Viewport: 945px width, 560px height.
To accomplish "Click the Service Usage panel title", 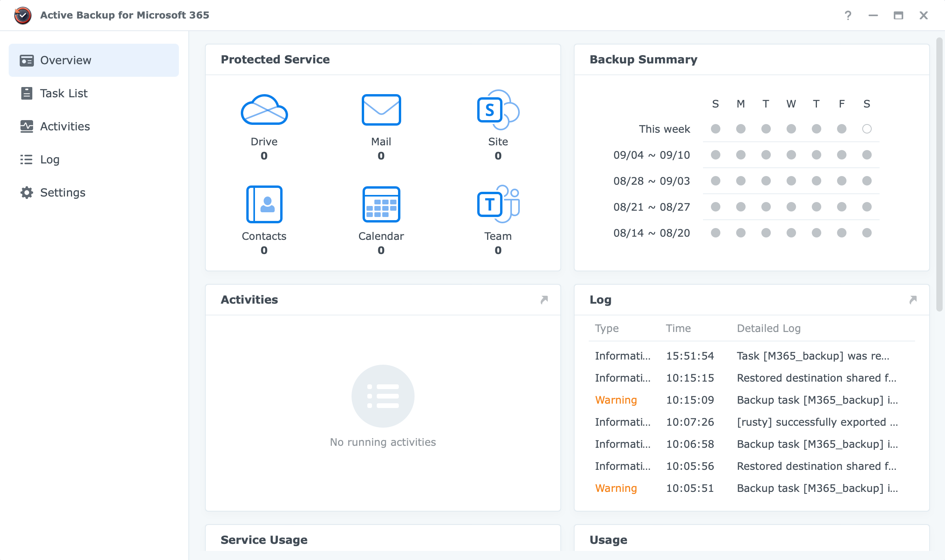I will tap(264, 540).
